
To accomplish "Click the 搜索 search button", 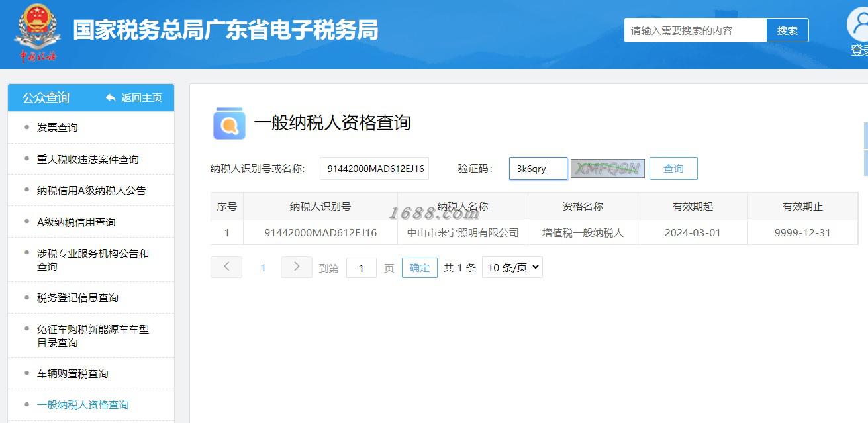I will click(x=787, y=30).
